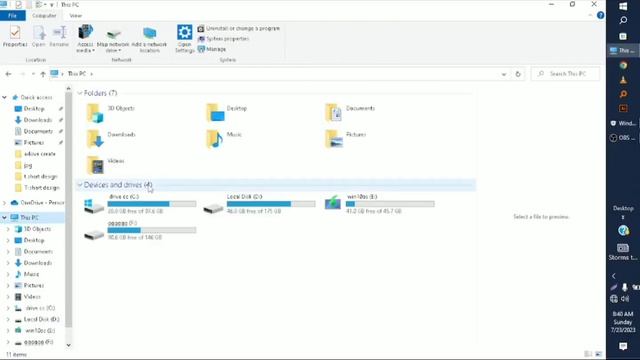The image size is (640, 360).
Task: Switch to the View ribbon tab
Action: pyautogui.click(x=76, y=16)
